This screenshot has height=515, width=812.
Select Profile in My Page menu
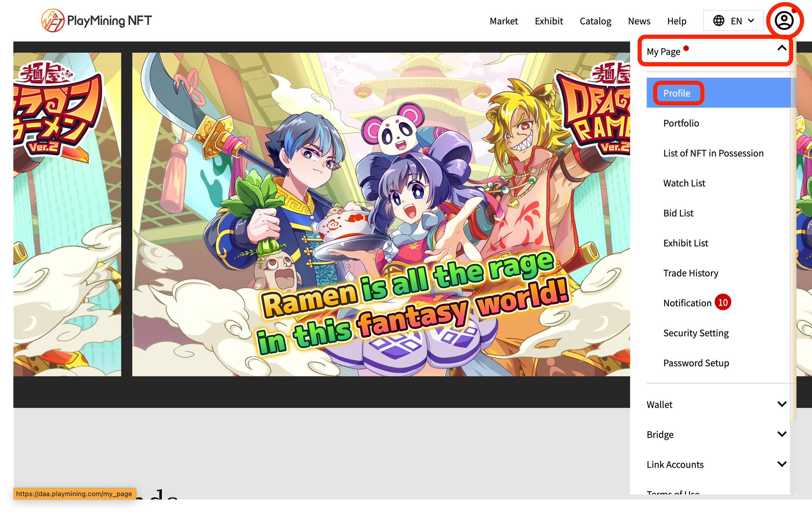677,93
